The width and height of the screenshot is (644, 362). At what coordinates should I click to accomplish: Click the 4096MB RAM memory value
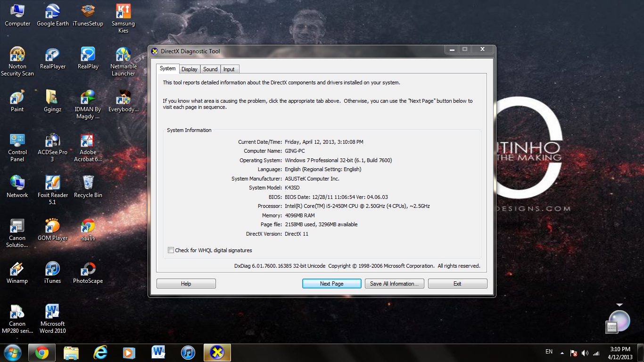pyautogui.click(x=300, y=215)
